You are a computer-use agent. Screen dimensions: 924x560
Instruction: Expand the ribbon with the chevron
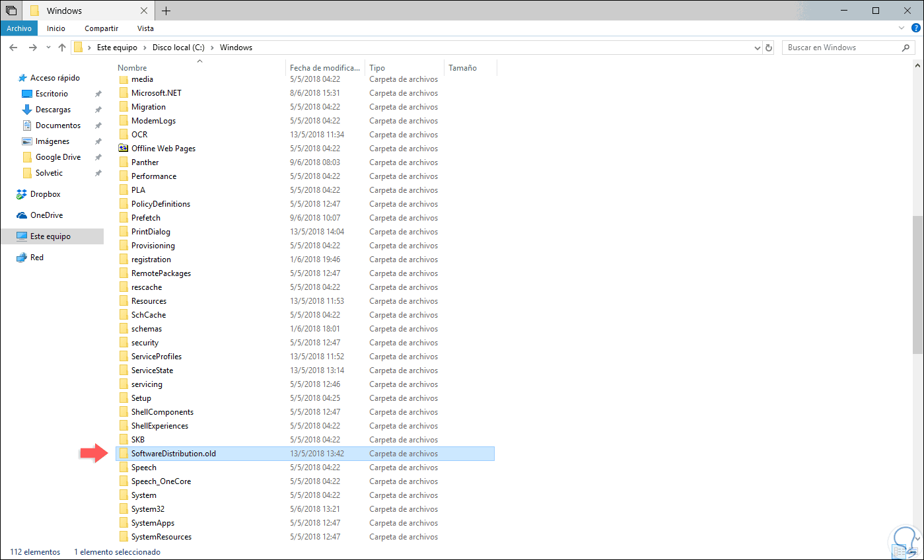click(902, 29)
